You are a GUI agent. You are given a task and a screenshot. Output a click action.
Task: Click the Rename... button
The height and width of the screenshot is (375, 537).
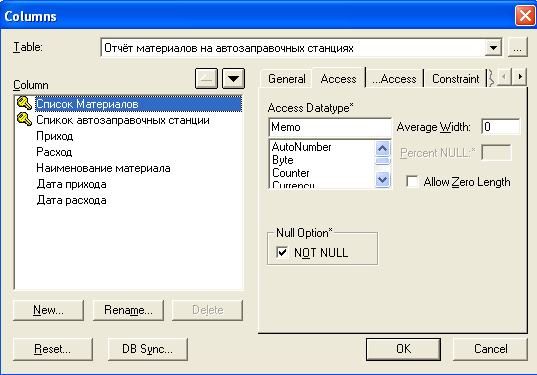tap(128, 310)
